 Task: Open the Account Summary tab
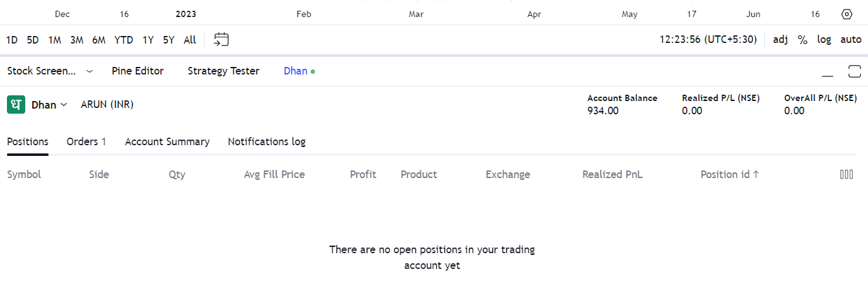167,141
